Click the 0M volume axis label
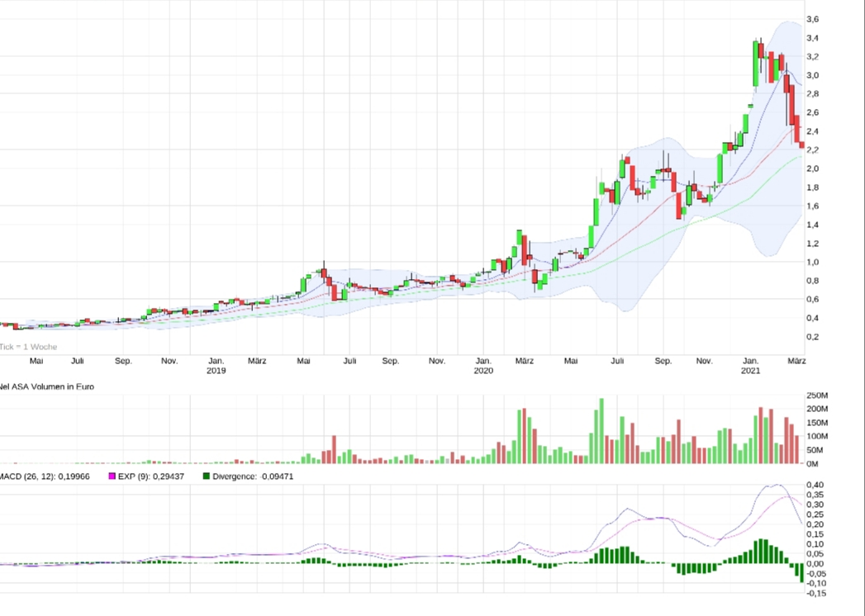This screenshot has width=865, height=616. pos(813,463)
